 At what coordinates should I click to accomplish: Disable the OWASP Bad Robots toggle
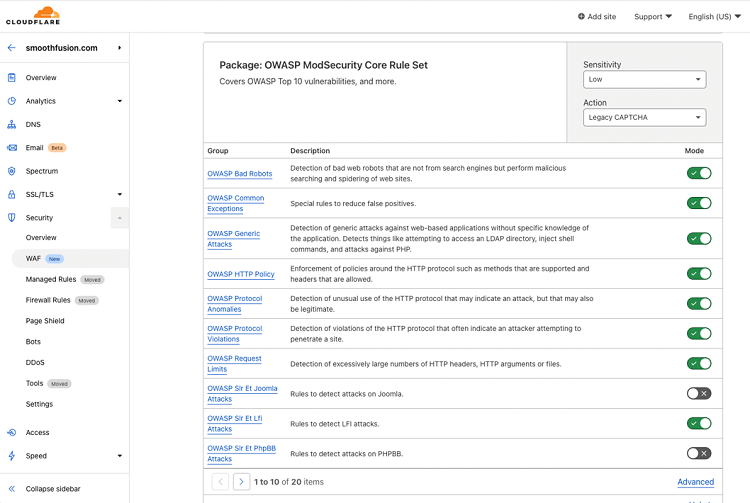click(699, 173)
